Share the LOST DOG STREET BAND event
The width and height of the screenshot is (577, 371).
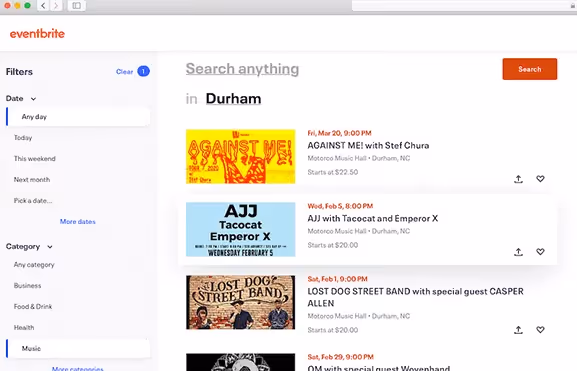[518, 330]
